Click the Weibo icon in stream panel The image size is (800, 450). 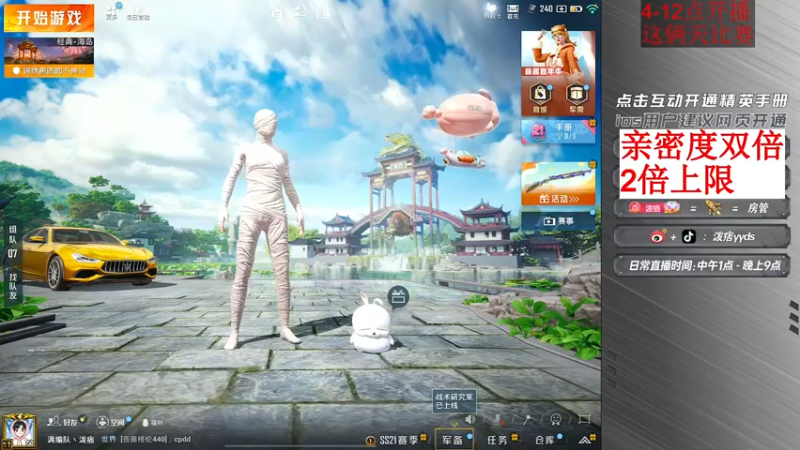pyautogui.click(x=658, y=237)
